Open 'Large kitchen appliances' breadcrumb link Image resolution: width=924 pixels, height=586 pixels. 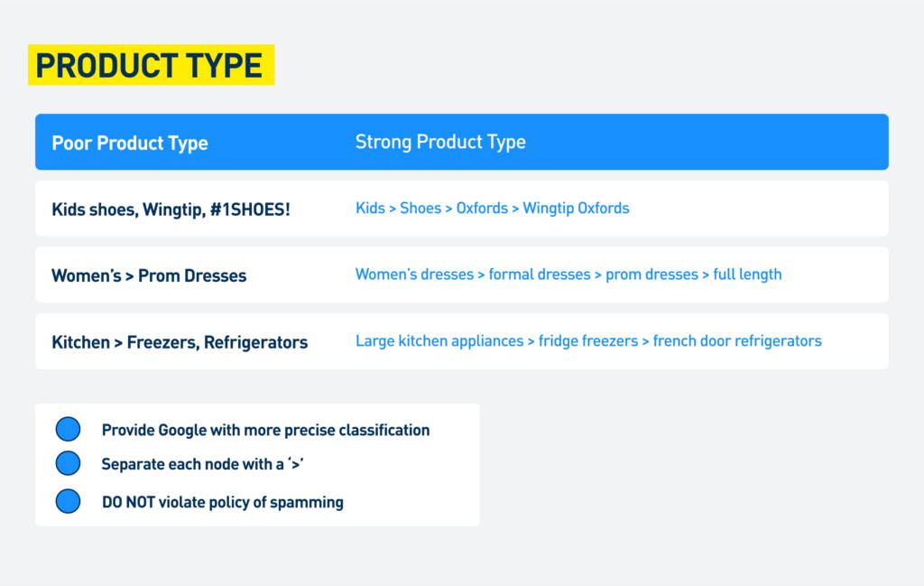tap(439, 340)
